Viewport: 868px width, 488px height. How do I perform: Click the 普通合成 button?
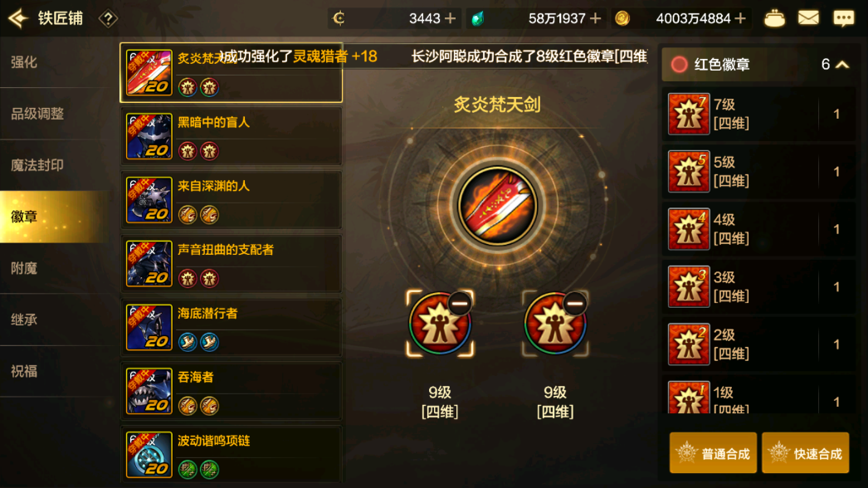pyautogui.click(x=713, y=453)
